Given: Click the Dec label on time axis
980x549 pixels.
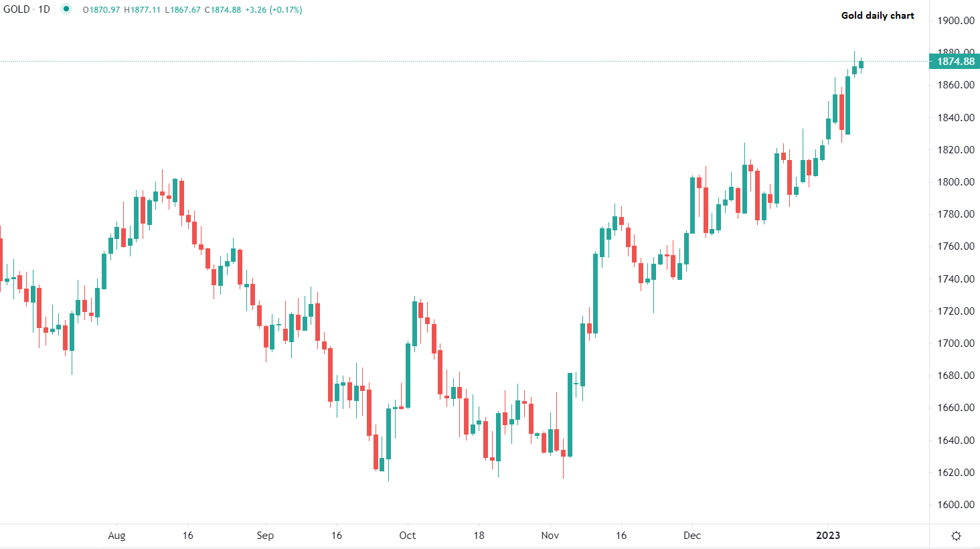Looking at the screenshot, I should coord(692,536).
